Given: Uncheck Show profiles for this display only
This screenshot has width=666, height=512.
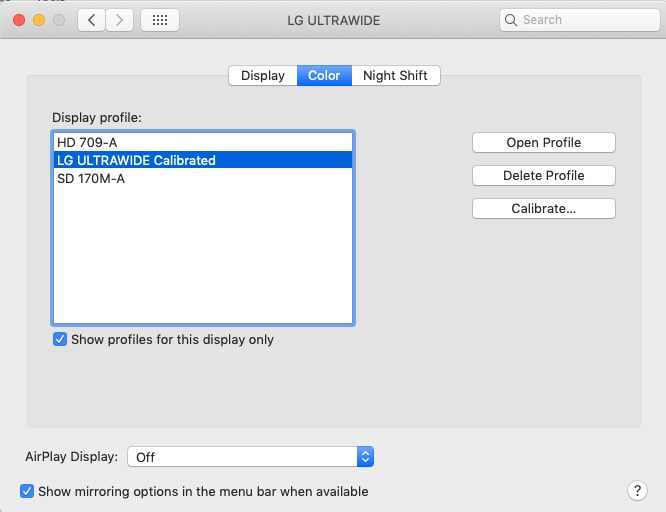Looking at the screenshot, I should [x=60, y=339].
